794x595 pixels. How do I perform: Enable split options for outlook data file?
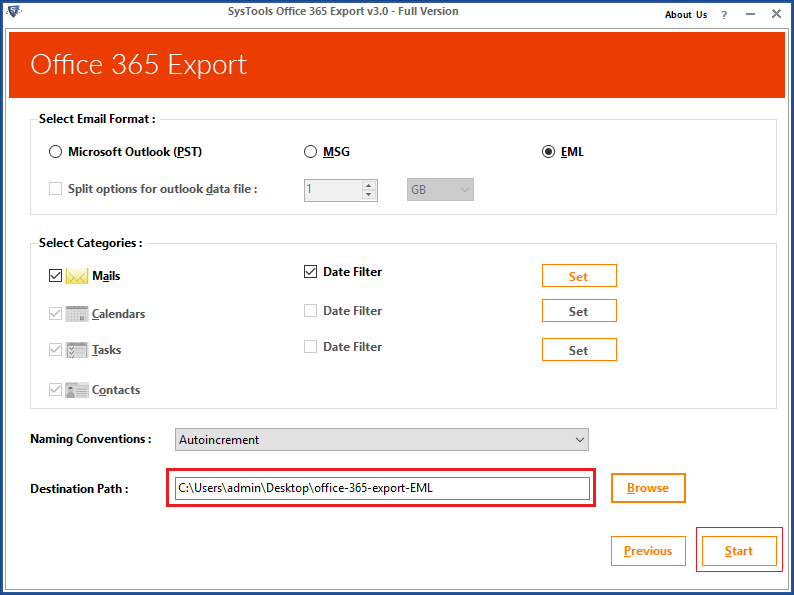click(55, 189)
